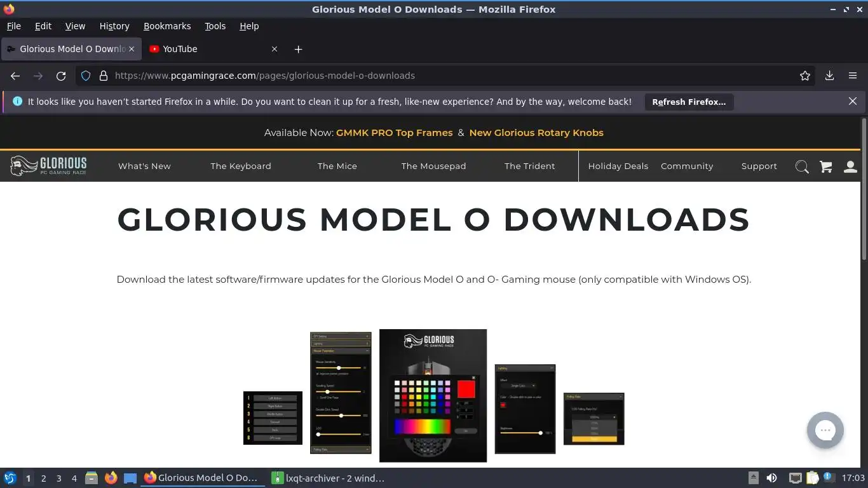Viewport: 868px width, 488px height.
Task: Close the YouTube tab
Action: tap(275, 49)
